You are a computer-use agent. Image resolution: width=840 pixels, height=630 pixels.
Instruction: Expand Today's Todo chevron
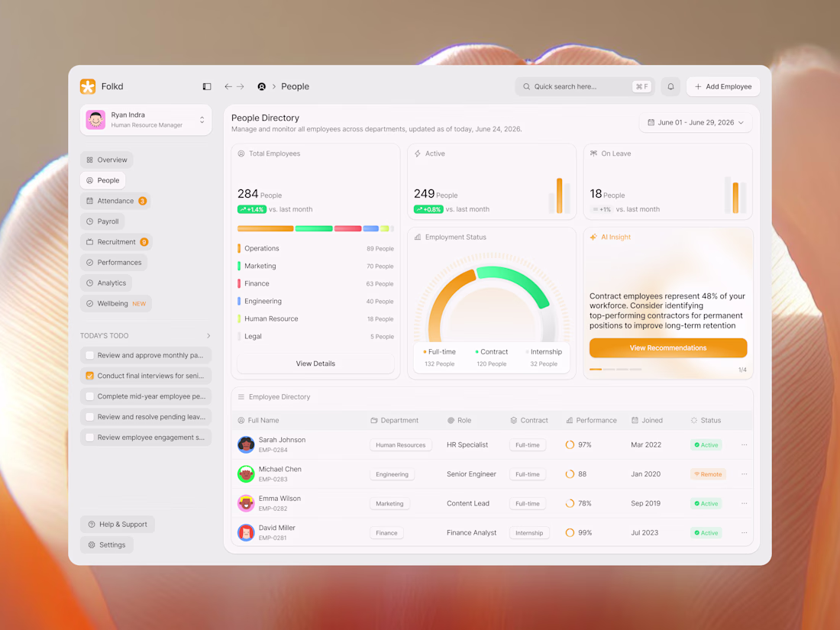[x=208, y=336]
